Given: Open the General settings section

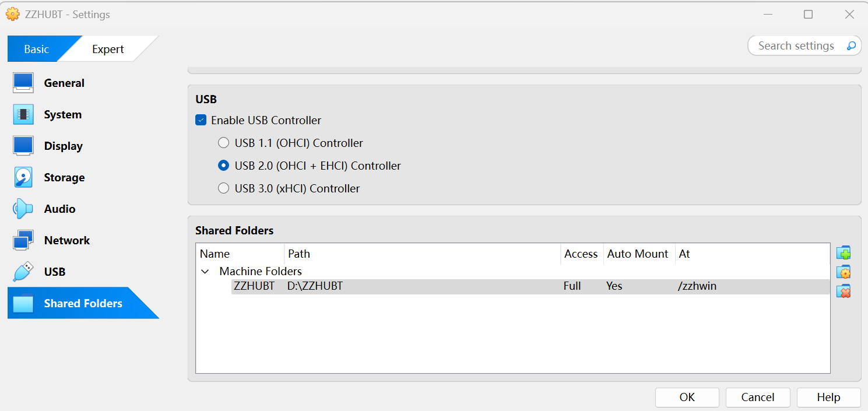Looking at the screenshot, I should pos(64,83).
